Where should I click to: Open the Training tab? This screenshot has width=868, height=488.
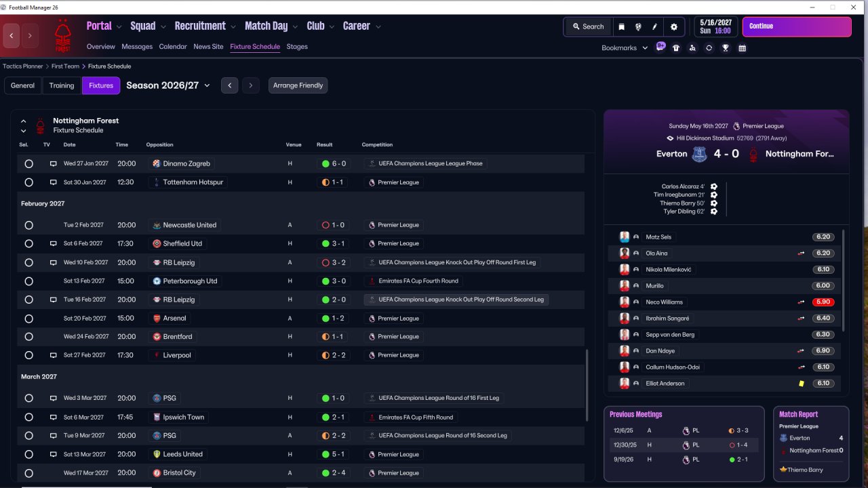point(62,85)
